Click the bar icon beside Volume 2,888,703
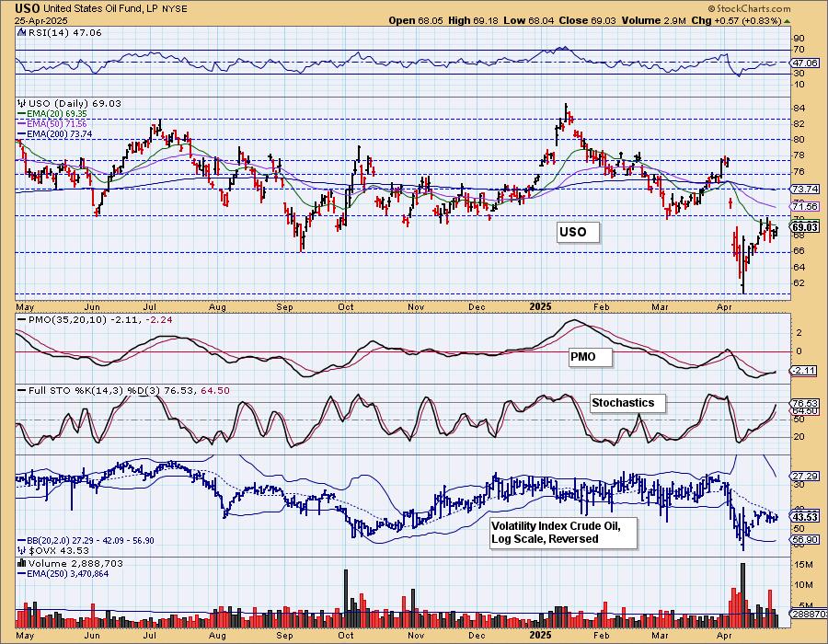This screenshot has height=644, width=828. tap(21, 563)
